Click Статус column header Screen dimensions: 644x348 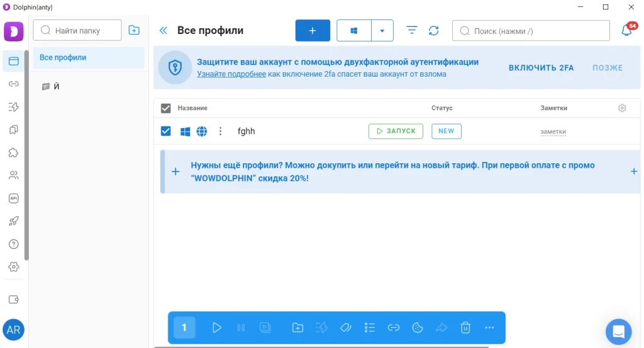click(442, 108)
